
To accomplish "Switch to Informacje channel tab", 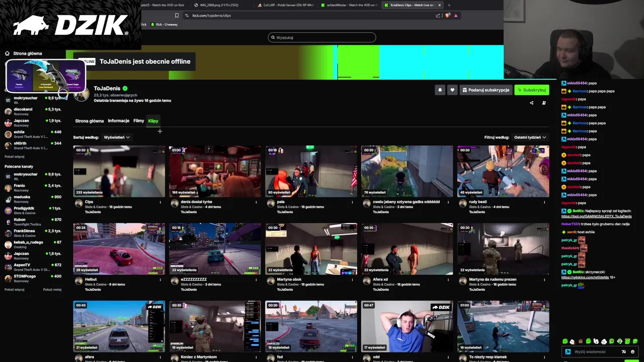I will pyautogui.click(x=118, y=121).
